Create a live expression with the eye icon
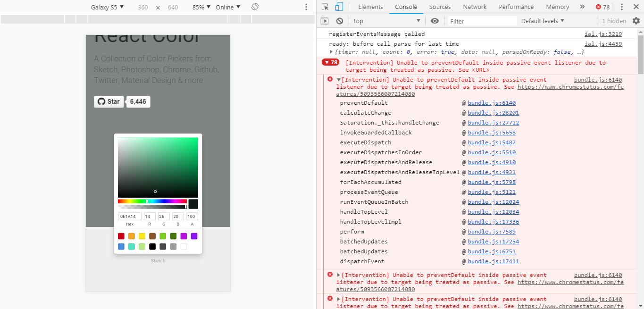Viewport: 644px width, 309px height. click(435, 20)
